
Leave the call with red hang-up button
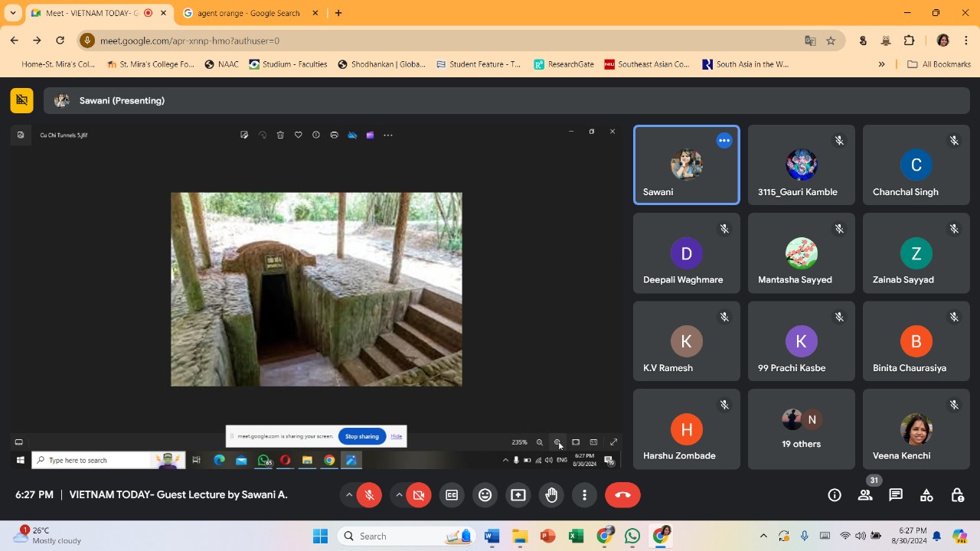click(622, 495)
